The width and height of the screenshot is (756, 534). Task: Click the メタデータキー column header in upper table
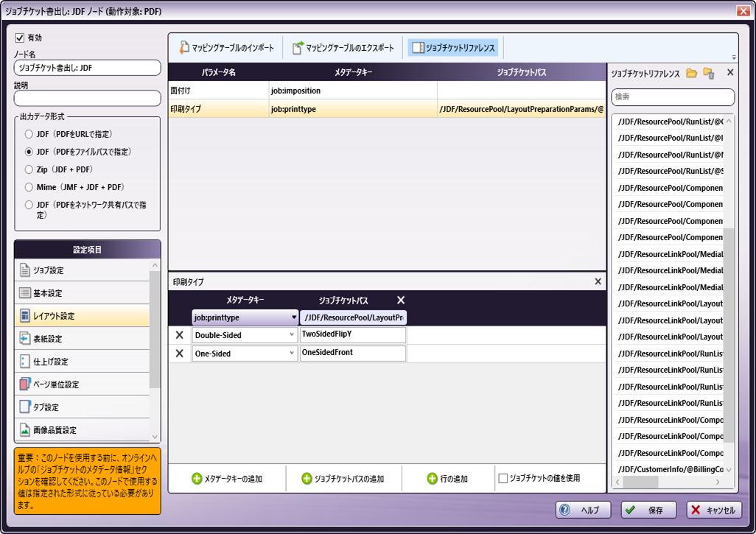(x=354, y=72)
